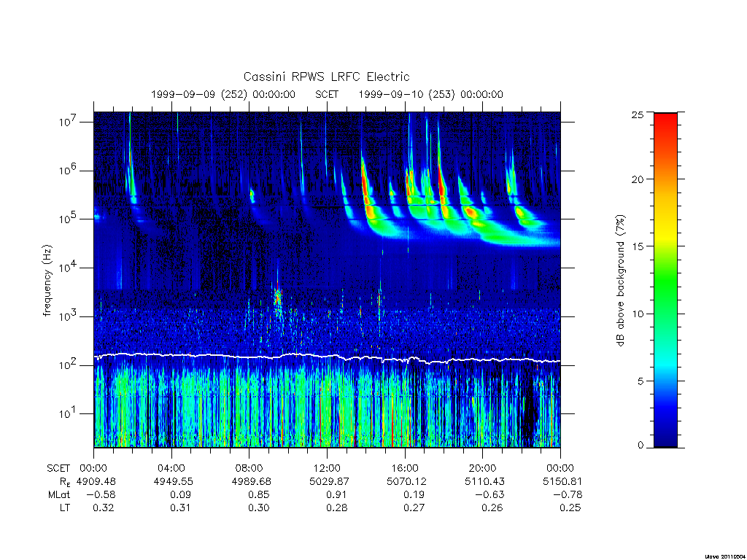Click the 10^2 frequency tick label

(x=67, y=365)
